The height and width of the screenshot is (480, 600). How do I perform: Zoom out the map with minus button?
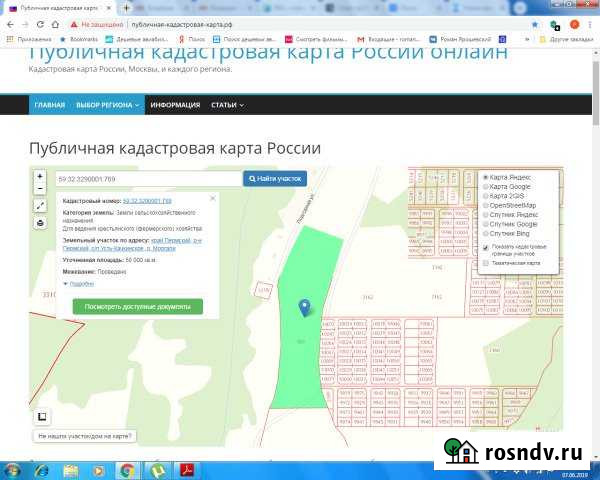tap(40, 189)
